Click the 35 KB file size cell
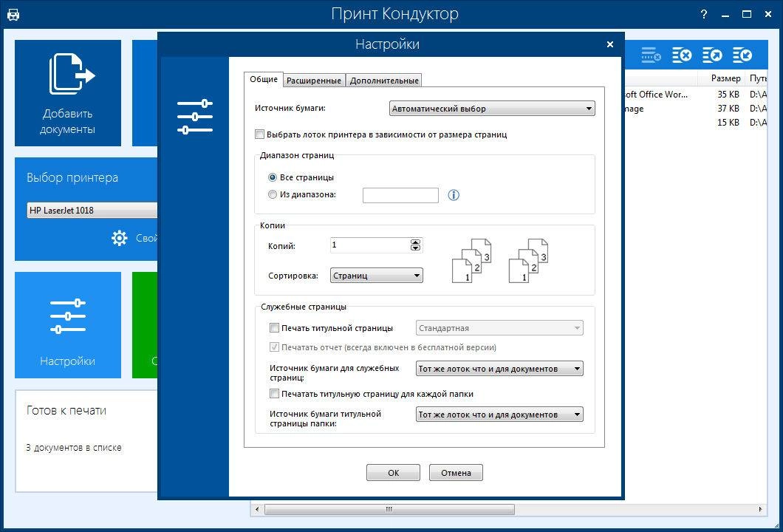 tap(728, 95)
